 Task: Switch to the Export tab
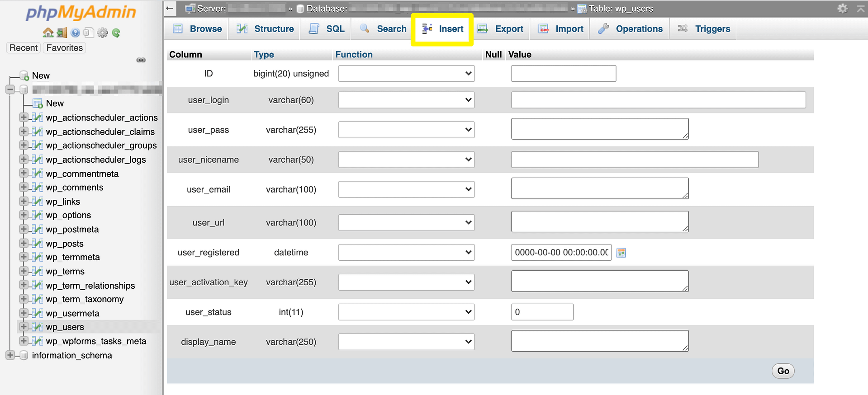(500, 29)
